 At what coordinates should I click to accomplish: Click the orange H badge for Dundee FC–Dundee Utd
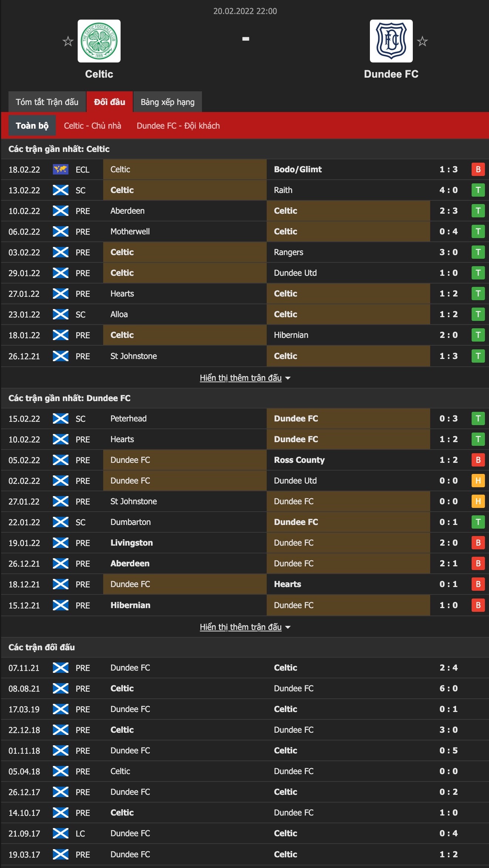(x=478, y=481)
